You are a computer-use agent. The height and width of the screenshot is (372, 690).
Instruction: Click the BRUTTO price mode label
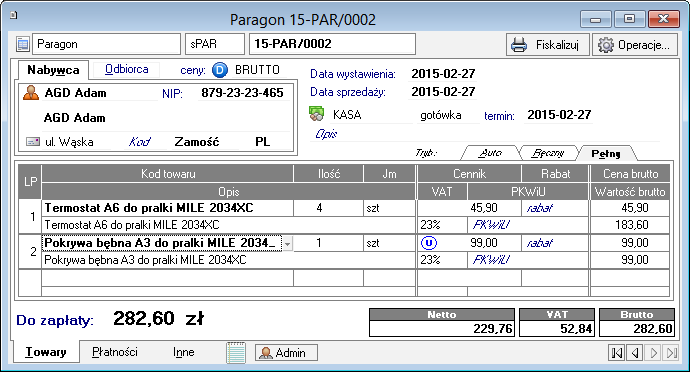point(257,70)
